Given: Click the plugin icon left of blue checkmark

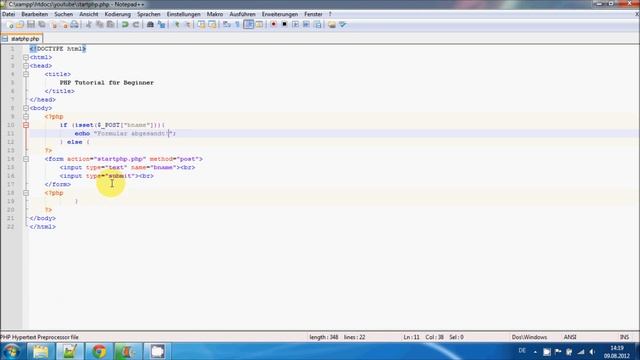Looking at the screenshot, I should click(x=331, y=24).
